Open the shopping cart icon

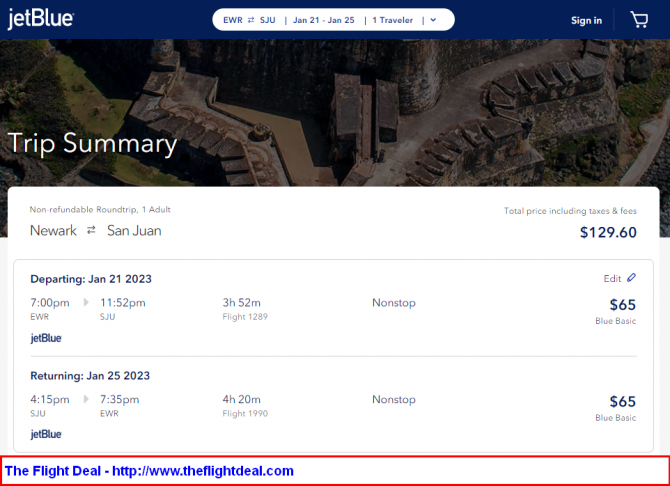click(639, 20)
